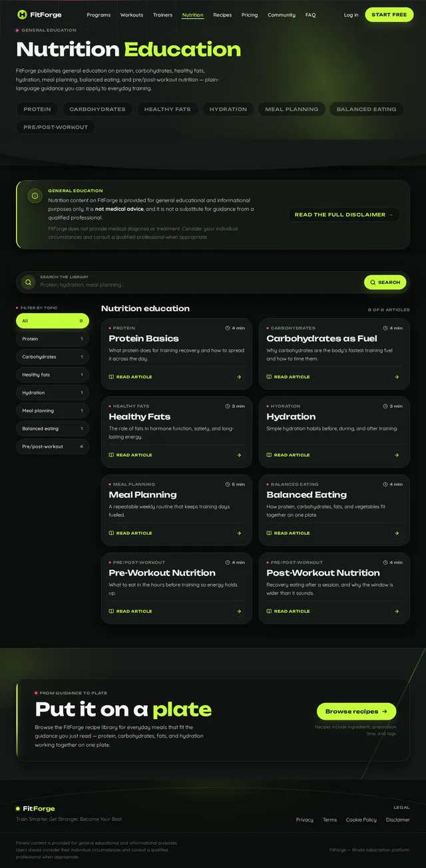Click the PRE/POST-WORKOUT hero tag chip

[x=56, y=127]
